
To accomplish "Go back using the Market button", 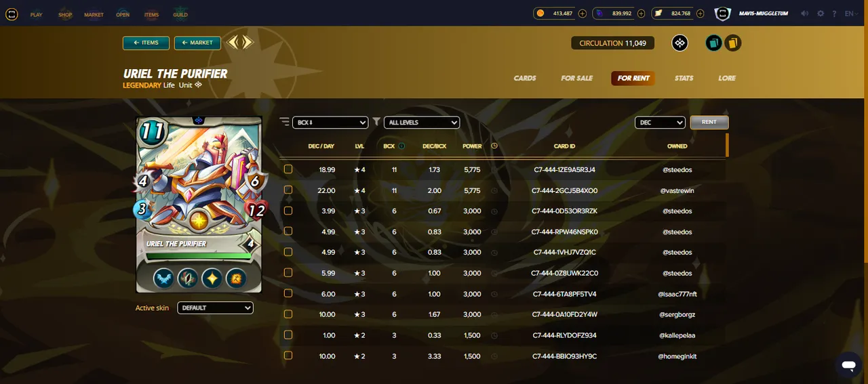I will click(x=197, y=43).
